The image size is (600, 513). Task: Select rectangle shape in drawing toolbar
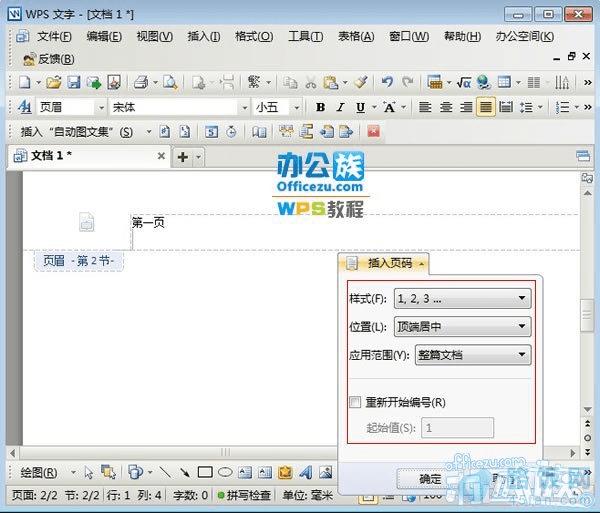pyautogui.click(x=205, y=472)
